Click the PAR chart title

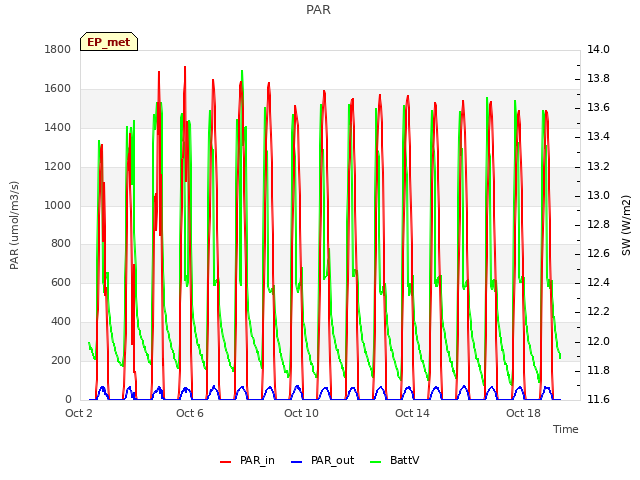(318, 10)
